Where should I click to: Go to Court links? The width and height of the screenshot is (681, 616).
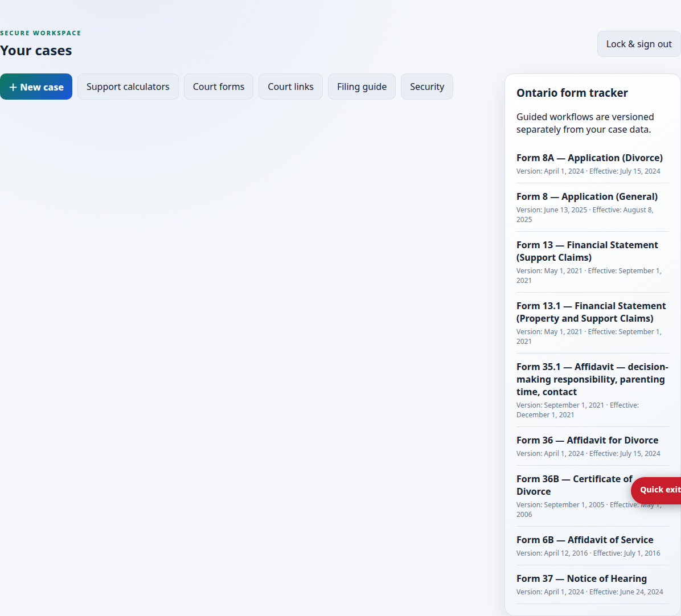pos(290,87)
